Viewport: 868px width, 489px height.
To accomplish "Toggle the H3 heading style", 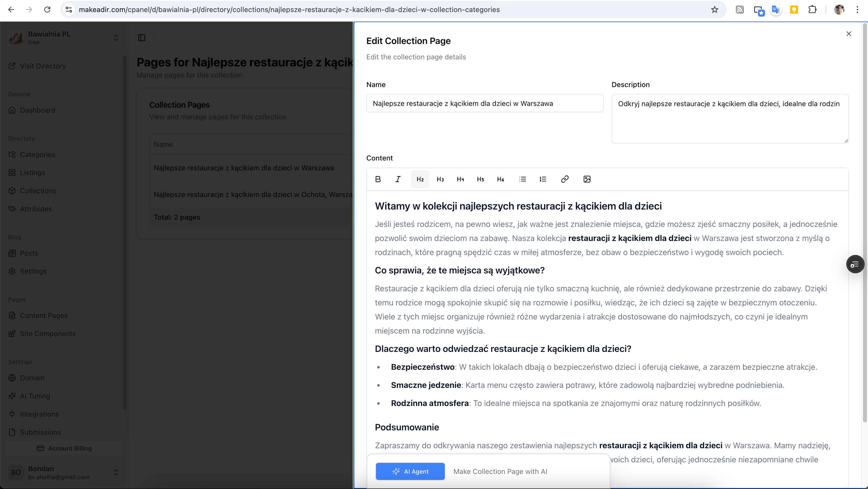I will (x=440, y=179).
